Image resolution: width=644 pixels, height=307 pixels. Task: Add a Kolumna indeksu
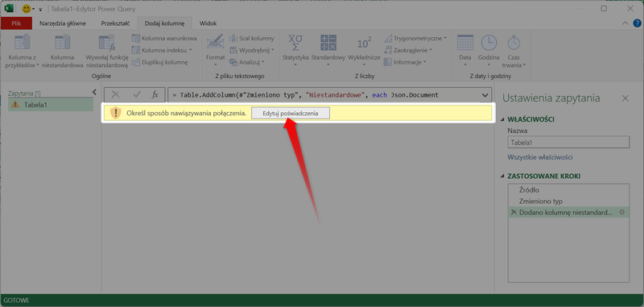(x=162, y=50)
